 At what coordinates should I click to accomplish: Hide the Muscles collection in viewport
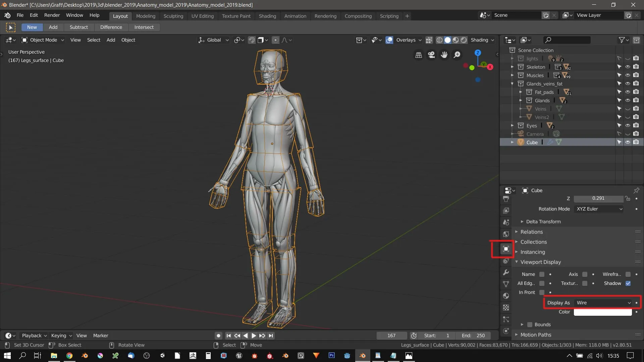pyautogui.click(x=628, y=75)
